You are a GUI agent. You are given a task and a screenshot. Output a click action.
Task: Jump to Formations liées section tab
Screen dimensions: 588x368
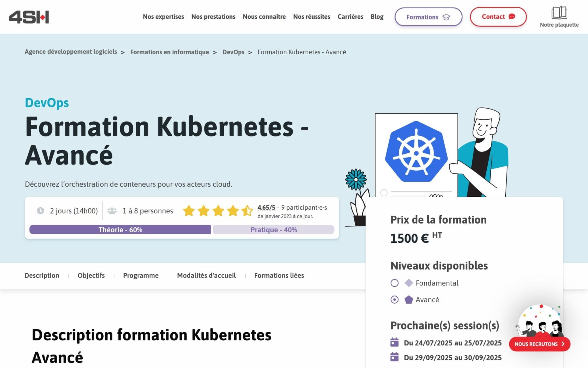tap(279, 275)
